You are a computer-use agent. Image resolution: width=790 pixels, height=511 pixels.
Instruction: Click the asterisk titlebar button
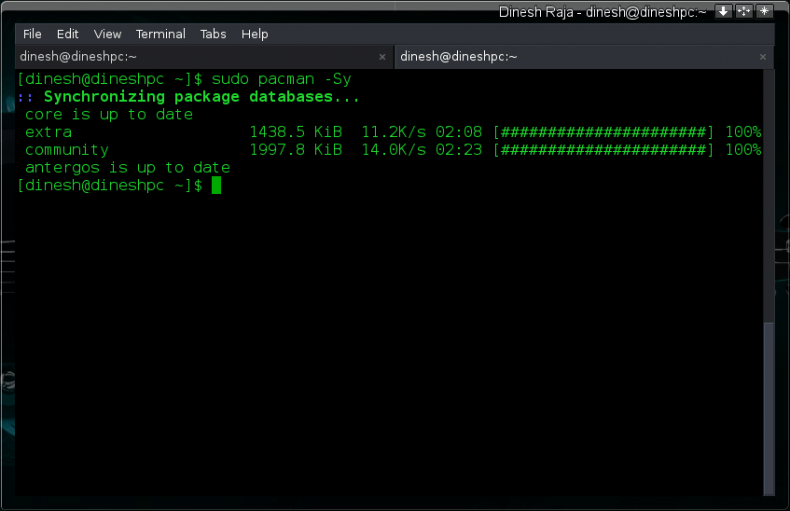(764, 12)
